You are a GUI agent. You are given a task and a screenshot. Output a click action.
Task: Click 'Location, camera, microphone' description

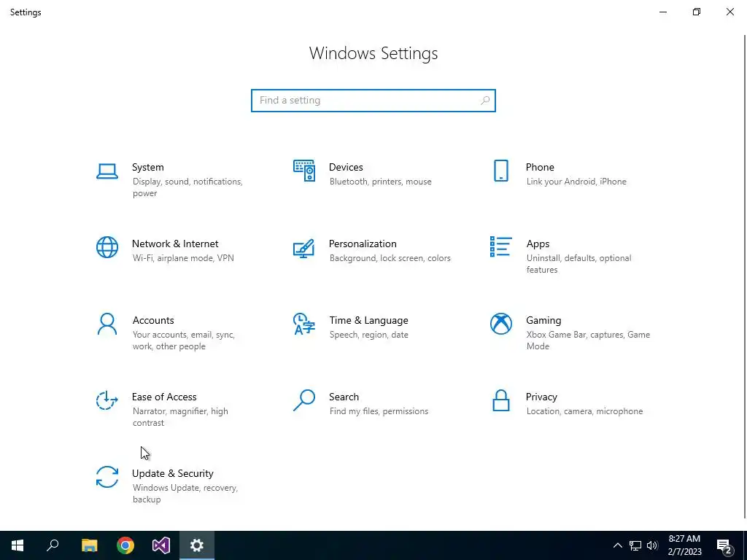point(584,411)
